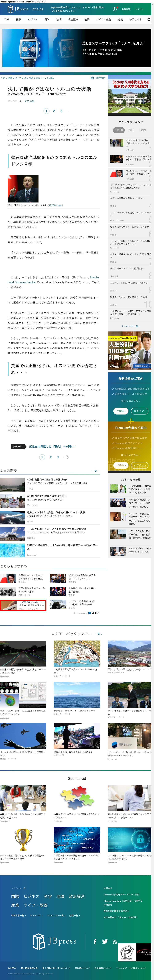Open the TOP navigation item
The width and height of the screenshot is (154, 980).
(x=7, y=19)
